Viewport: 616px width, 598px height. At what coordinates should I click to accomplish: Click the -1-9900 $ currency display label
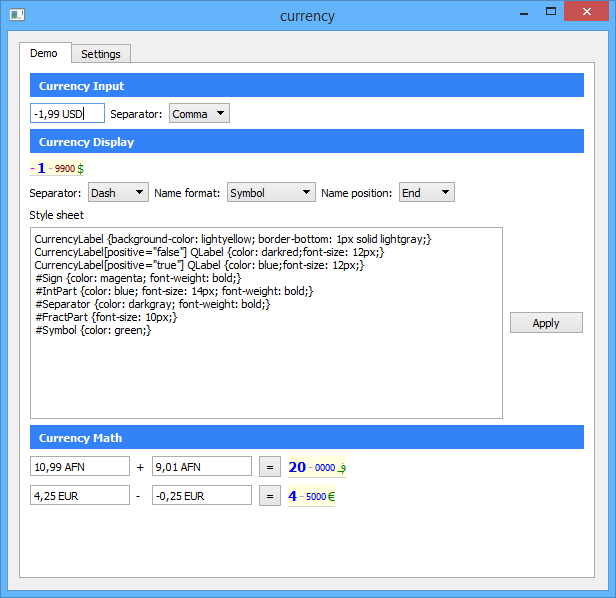[x=57, y=168]
